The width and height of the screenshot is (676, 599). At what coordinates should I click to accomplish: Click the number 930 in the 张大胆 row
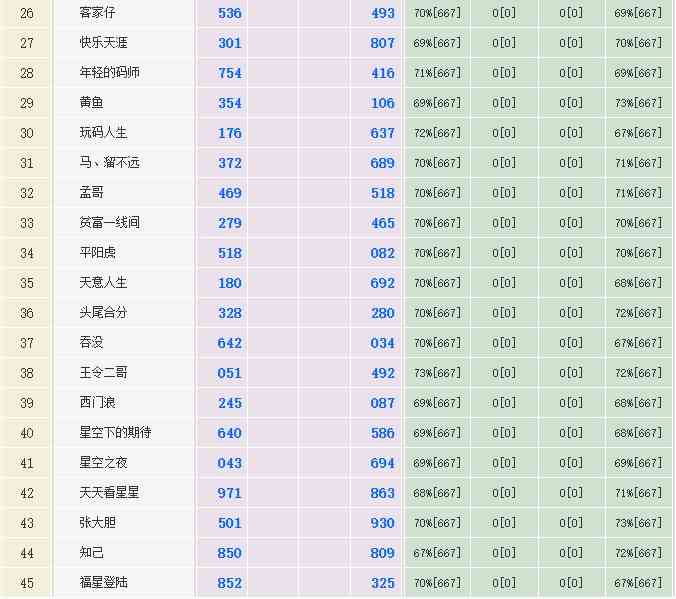[x=383, y=523]
